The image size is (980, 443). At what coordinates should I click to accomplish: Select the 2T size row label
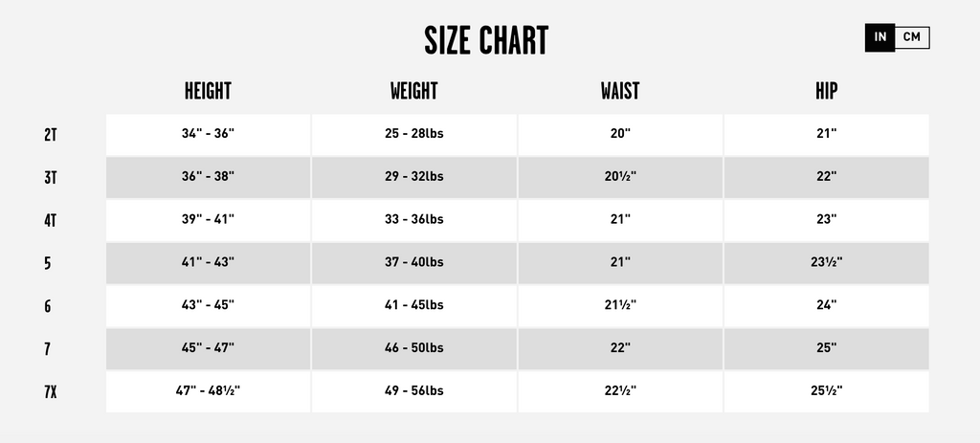[x=51, y=135]
